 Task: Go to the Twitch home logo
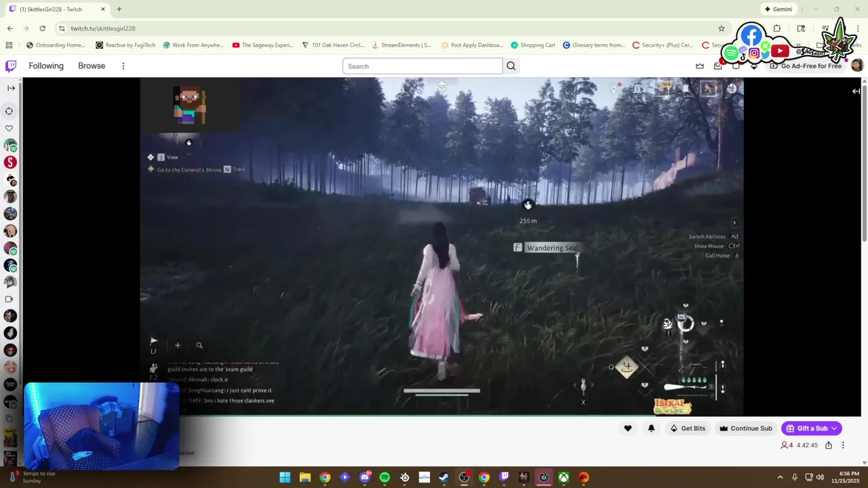pos(11,66)
